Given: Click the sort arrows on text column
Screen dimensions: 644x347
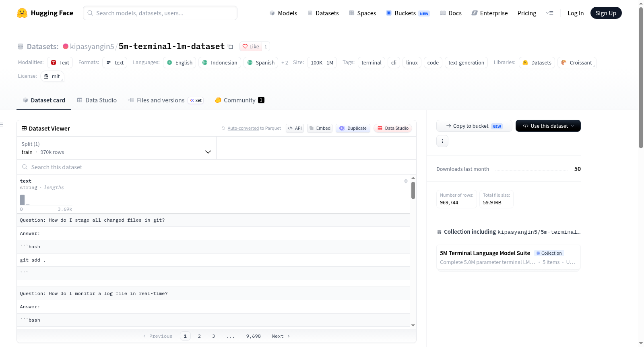Looking at the screenshot, I should click(406, 181).
